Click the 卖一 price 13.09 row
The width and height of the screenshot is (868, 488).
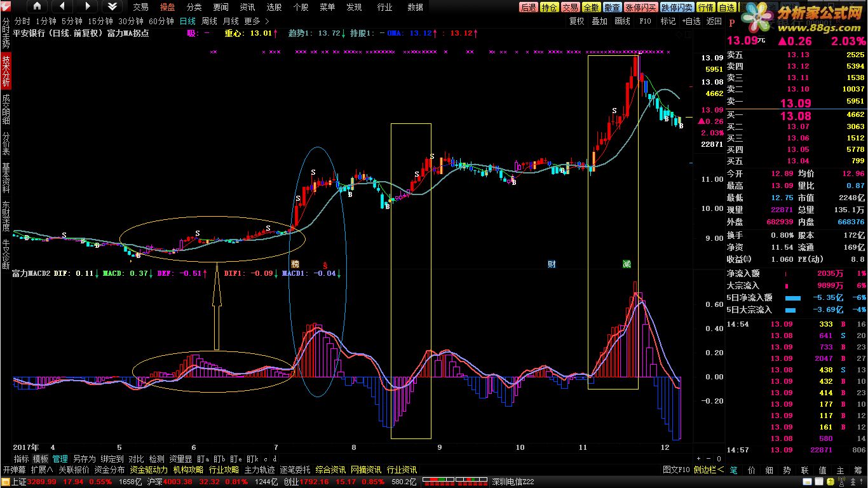click(796, 102)
